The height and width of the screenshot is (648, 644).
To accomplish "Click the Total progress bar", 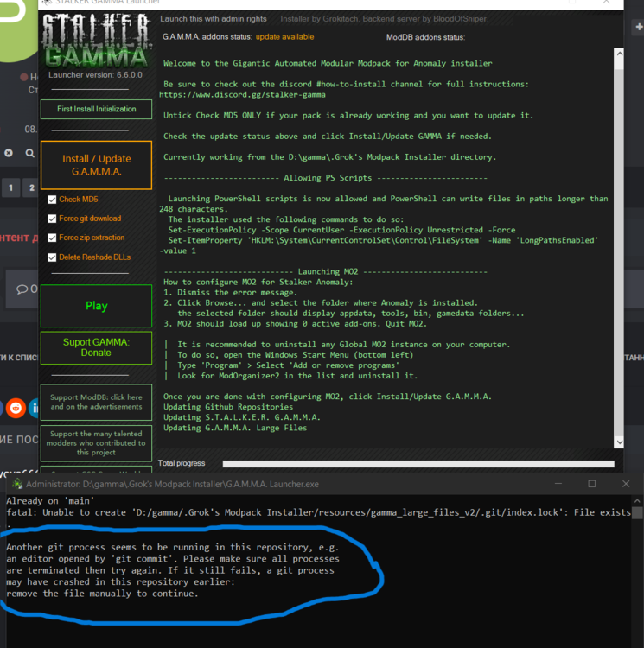I will 418,464.
